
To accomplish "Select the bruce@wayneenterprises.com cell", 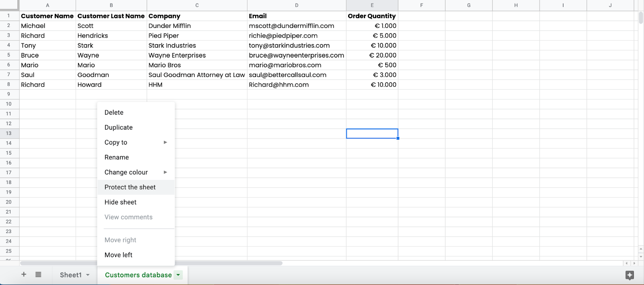I will (297, 55).
